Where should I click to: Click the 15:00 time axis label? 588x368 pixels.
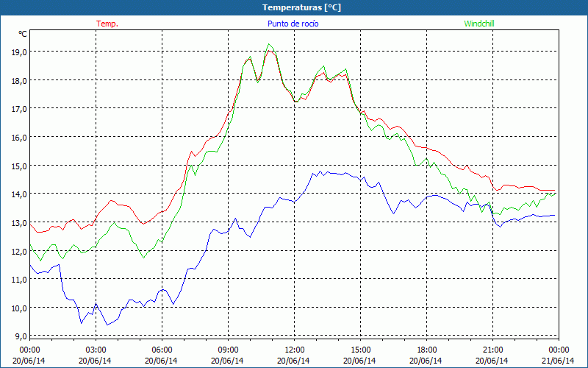tap(360, 350)
